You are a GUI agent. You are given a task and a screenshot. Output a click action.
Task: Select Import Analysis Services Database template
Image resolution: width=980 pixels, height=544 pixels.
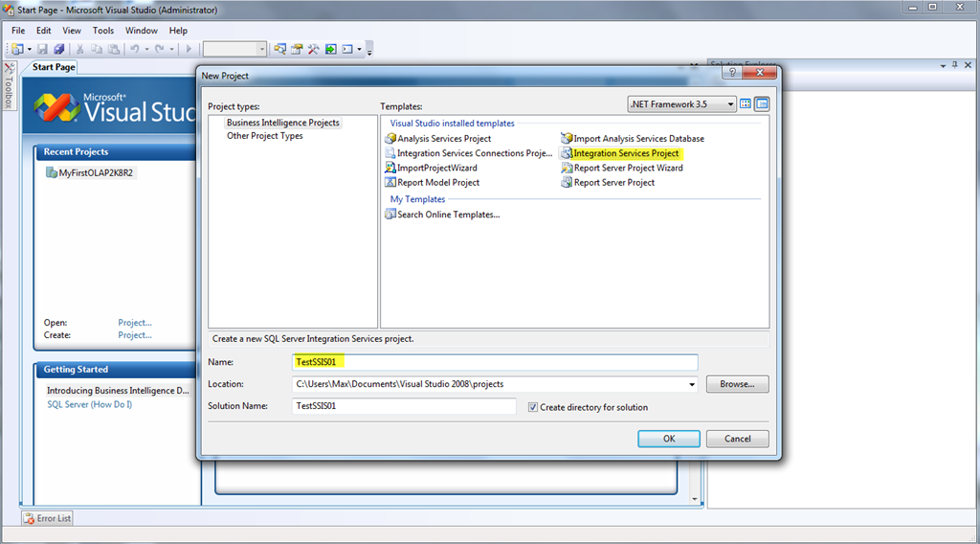[x=633, y=139]
